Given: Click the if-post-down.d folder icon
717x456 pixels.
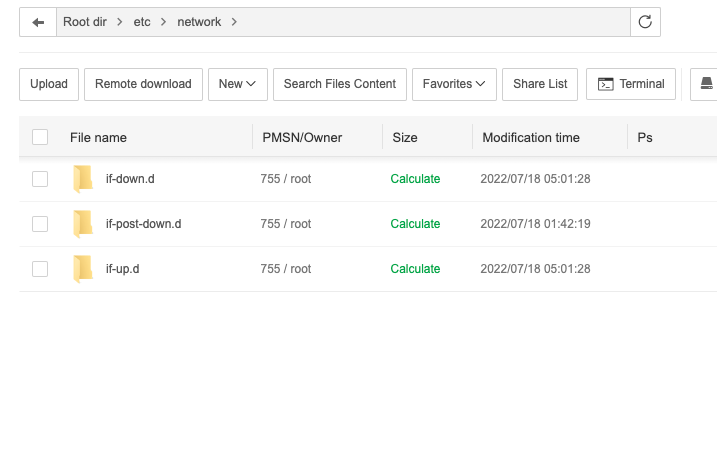Looking at the screenshot, I should coord(83,224).
